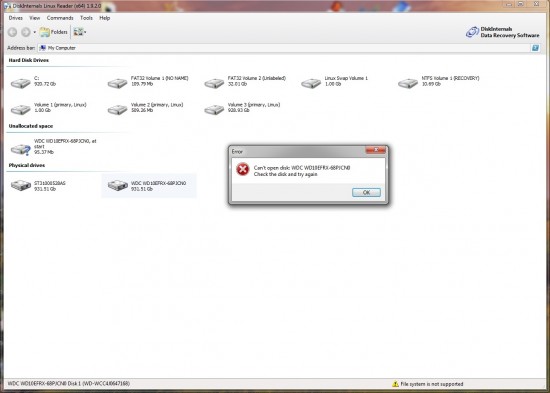Click the Back navigation arrow

pos(12,32)
